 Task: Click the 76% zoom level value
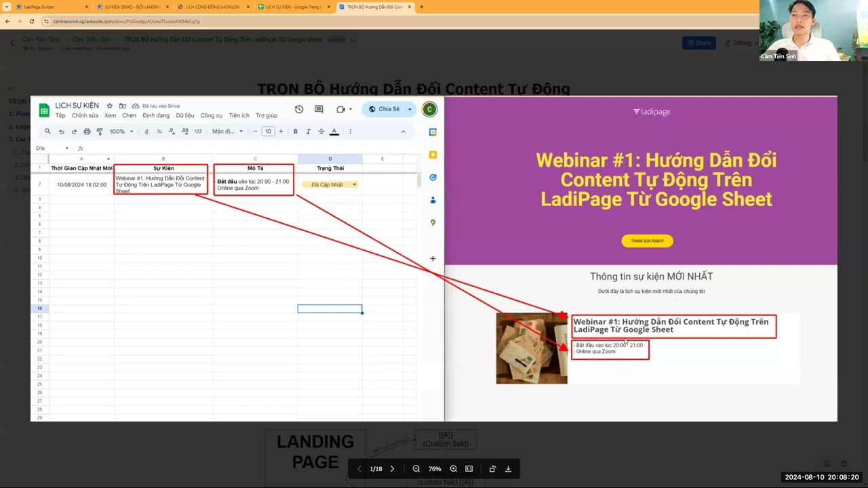pyautogui.click(x=435, y=469)
